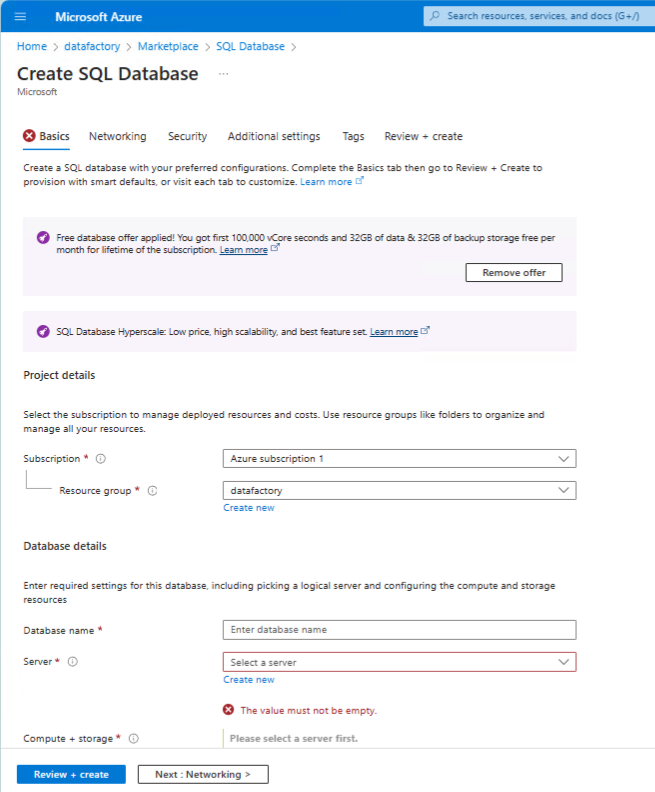The height and width of the screenshot is (792, 655).
Task: Click Create new under Server
Action: (249, 680)
